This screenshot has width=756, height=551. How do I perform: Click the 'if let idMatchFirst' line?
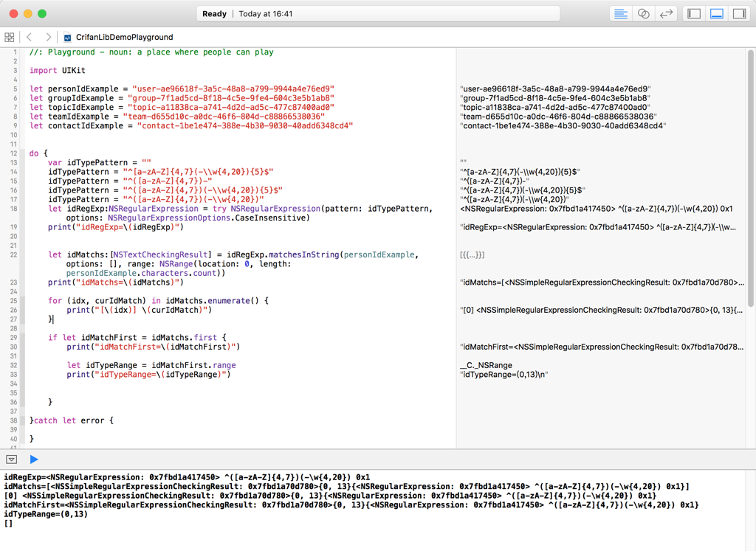pos(137,338)
